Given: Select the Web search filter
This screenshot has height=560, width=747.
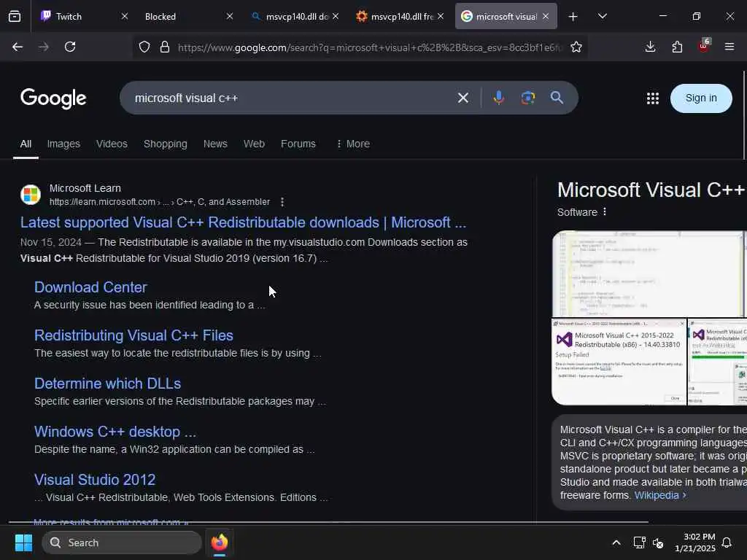Looking at the screenshot, I should coord(254,144).
